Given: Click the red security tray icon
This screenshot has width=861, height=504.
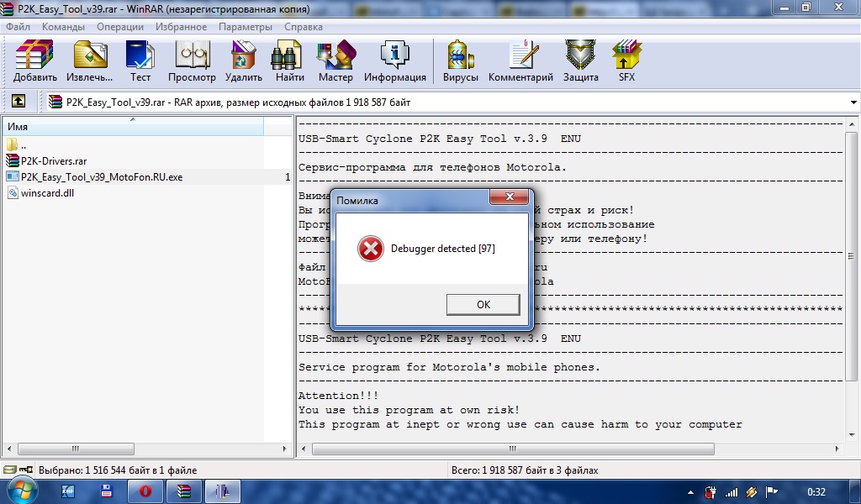Looking at the screenshot, I should click(x=710, y=492).
